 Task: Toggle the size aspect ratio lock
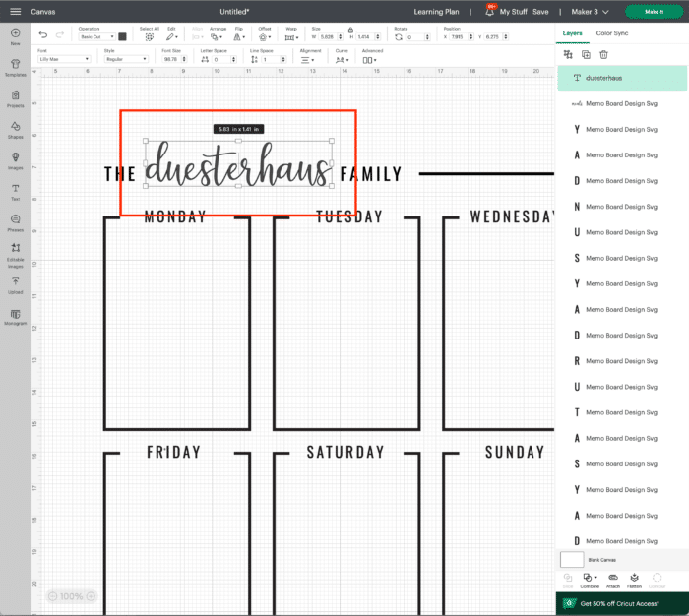tap(350, 30)
